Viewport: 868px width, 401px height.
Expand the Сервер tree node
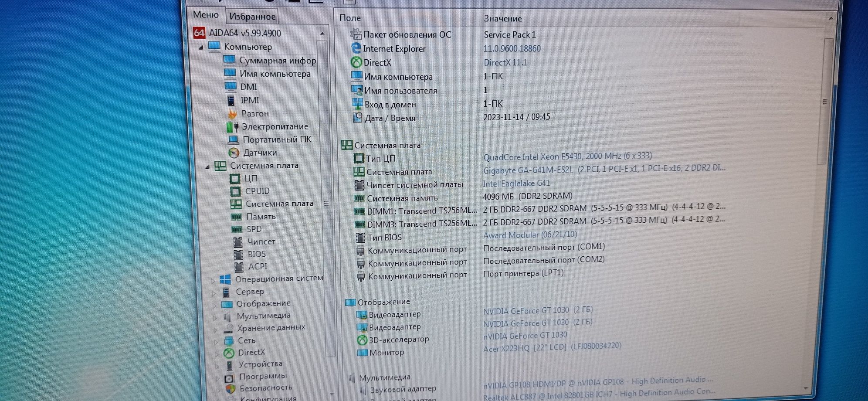pyautogui.click(x=214, y=293)
